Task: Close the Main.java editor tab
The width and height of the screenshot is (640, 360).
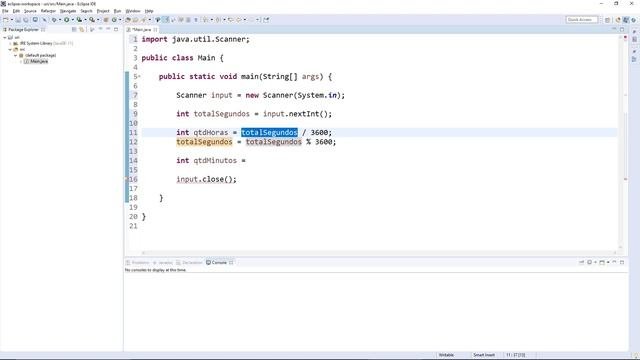Action: (156, 29)
